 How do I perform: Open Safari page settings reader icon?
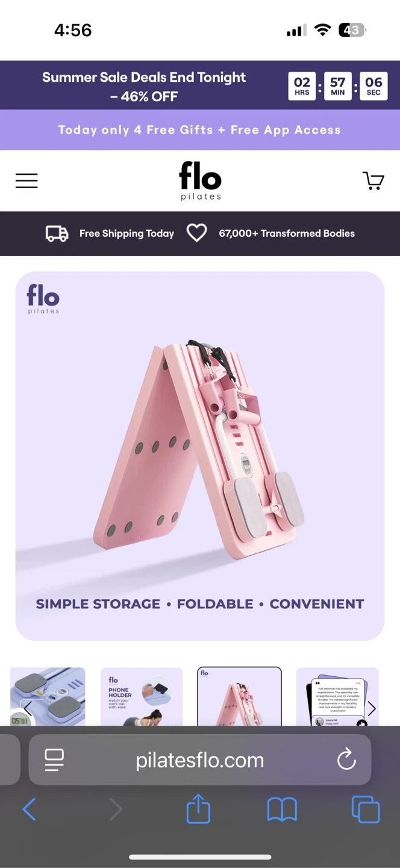pos(54,760)
